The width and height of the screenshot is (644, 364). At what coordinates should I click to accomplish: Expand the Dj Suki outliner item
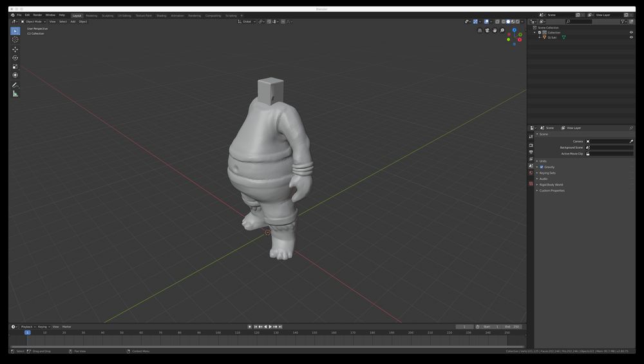click(540, 37)
